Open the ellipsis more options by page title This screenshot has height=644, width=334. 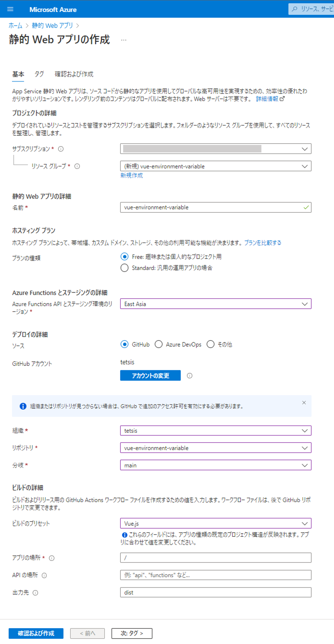124,40
